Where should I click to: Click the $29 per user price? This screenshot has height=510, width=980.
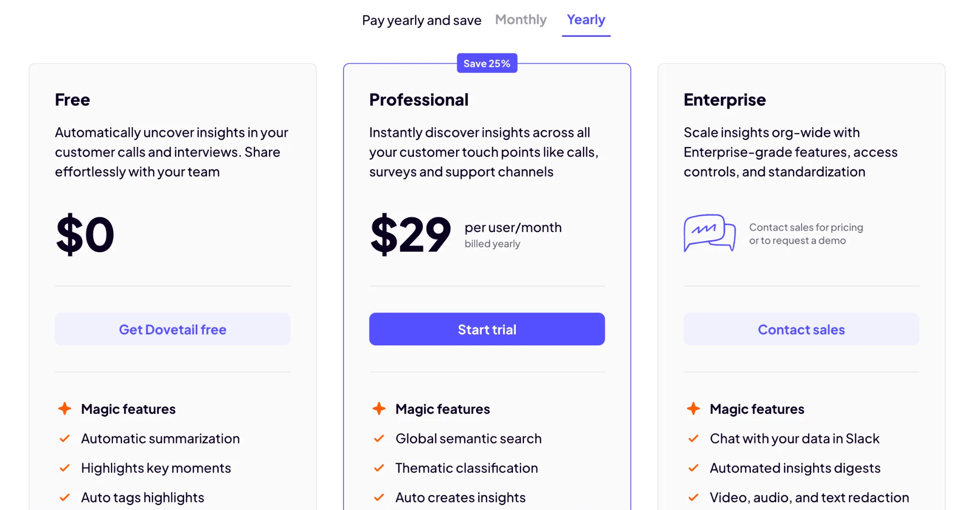(x=411, y=234)
